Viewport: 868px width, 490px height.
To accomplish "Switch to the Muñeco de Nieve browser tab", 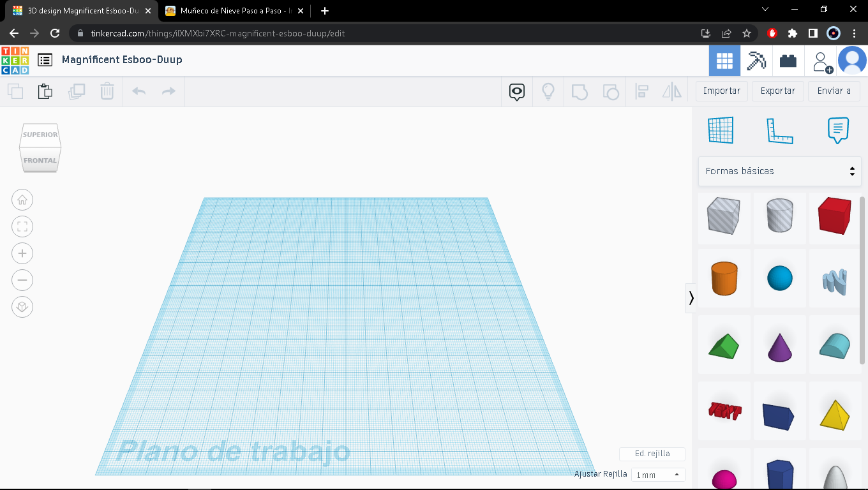I will coord(227,11).
